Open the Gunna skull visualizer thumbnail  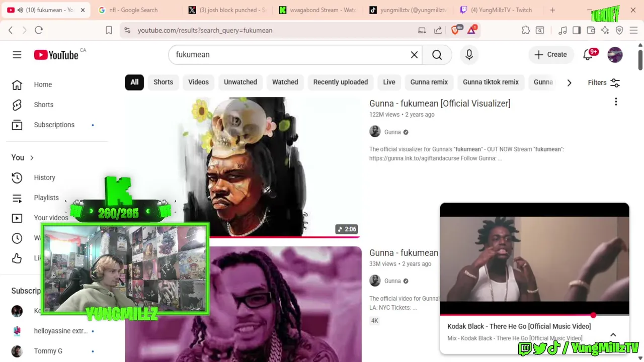243,166
